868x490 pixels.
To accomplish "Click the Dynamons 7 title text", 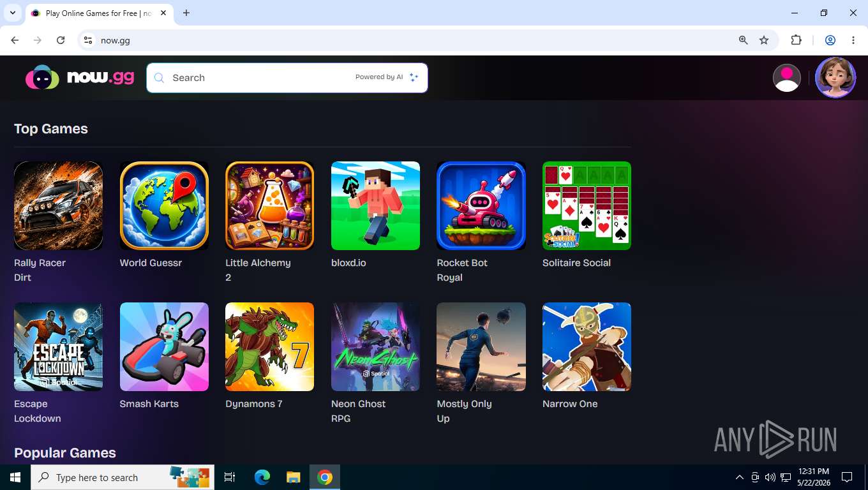I will (x=254, y=404).
